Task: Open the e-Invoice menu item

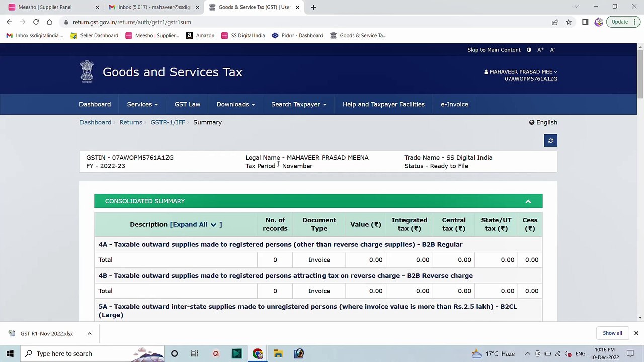Action: click(454, 104)
